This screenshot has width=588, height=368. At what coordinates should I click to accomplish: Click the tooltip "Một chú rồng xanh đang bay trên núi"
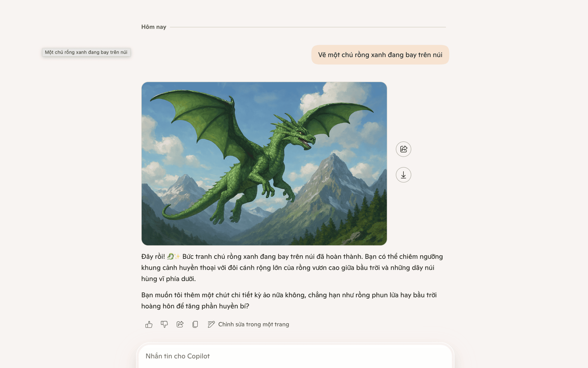click(86, 52)
